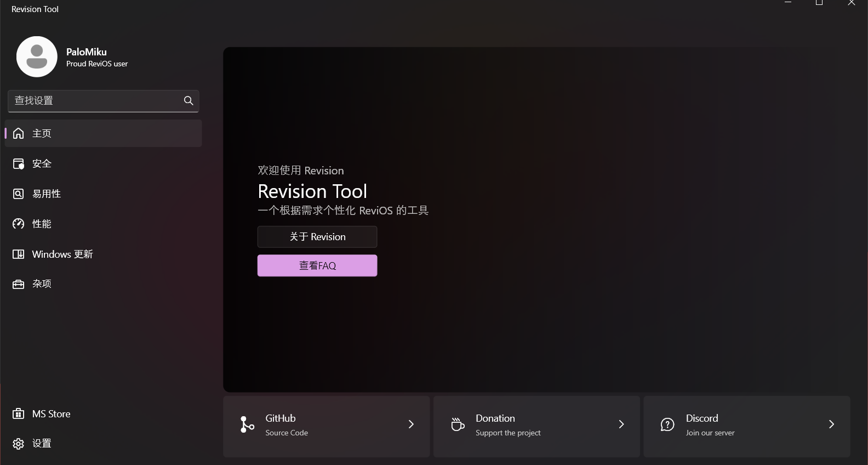Click the Support the project subtitle

508,433
